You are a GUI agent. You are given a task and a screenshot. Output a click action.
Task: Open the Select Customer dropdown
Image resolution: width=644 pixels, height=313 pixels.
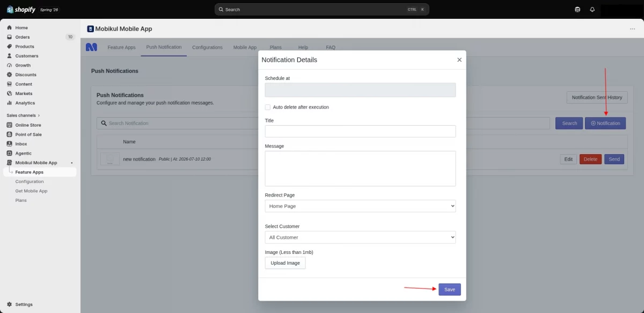(x=360, y=237)
